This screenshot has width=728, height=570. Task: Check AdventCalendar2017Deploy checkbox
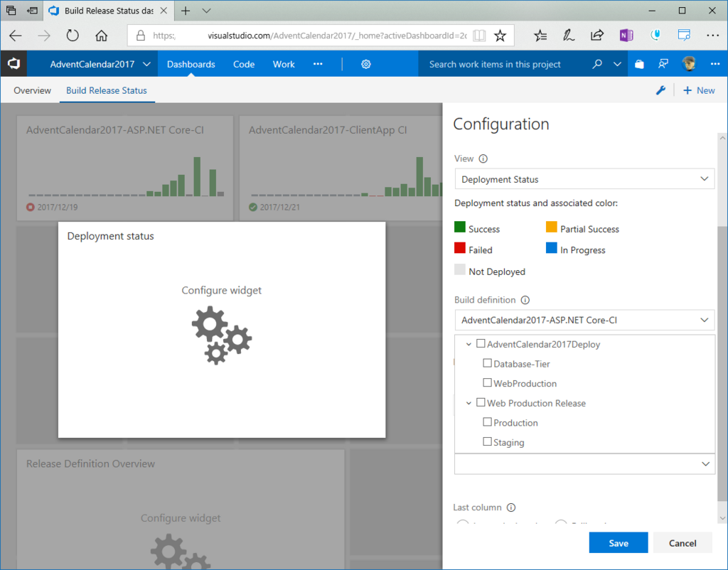click(481, 343)
